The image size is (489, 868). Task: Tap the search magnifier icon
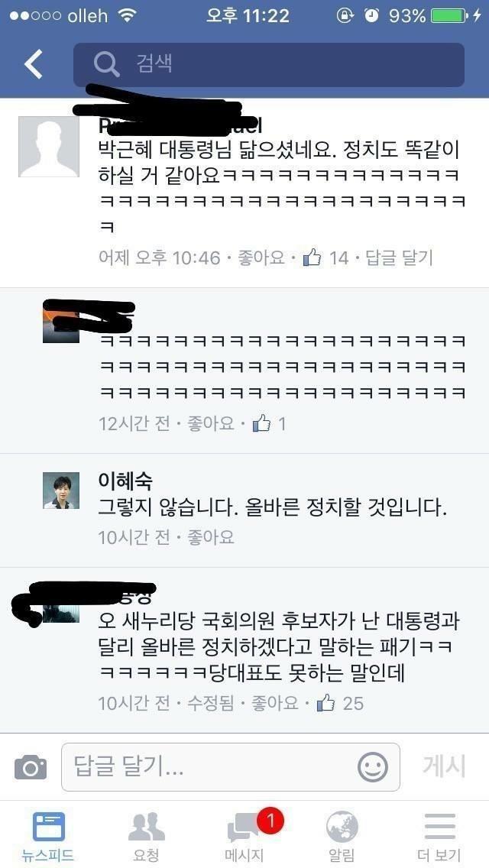click(106, 64)
